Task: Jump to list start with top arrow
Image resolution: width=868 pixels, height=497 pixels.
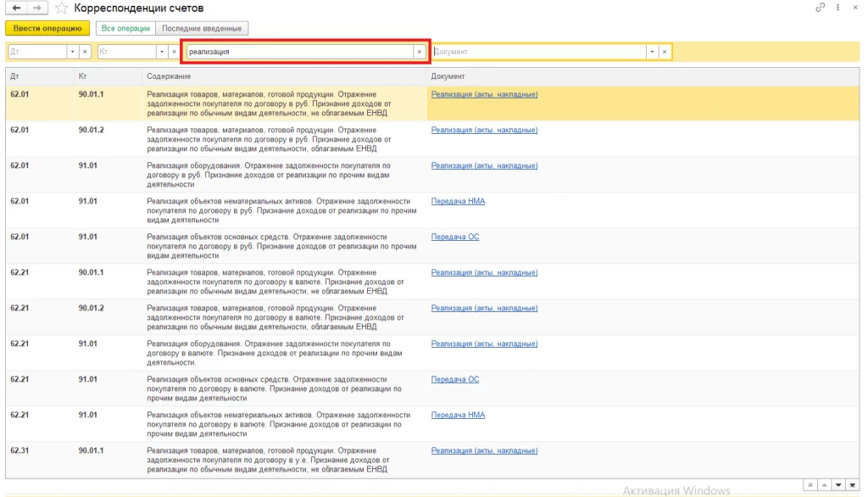Action: tap(810, 485)
